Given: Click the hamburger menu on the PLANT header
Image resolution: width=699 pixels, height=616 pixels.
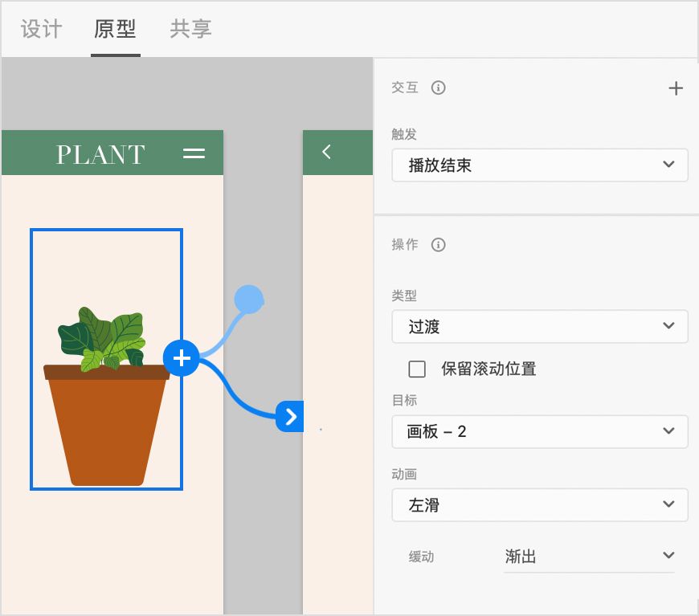Looking at the screenshot, I should point(194,153).
